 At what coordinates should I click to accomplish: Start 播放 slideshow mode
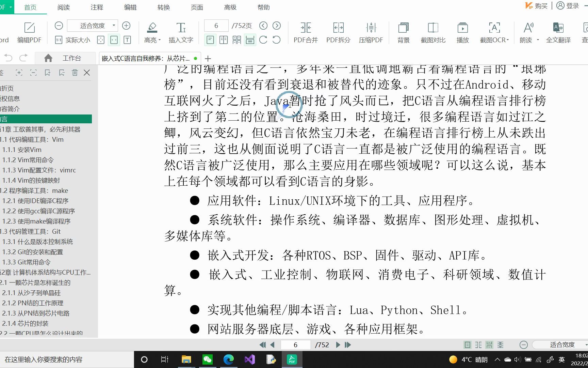[463, 33]
